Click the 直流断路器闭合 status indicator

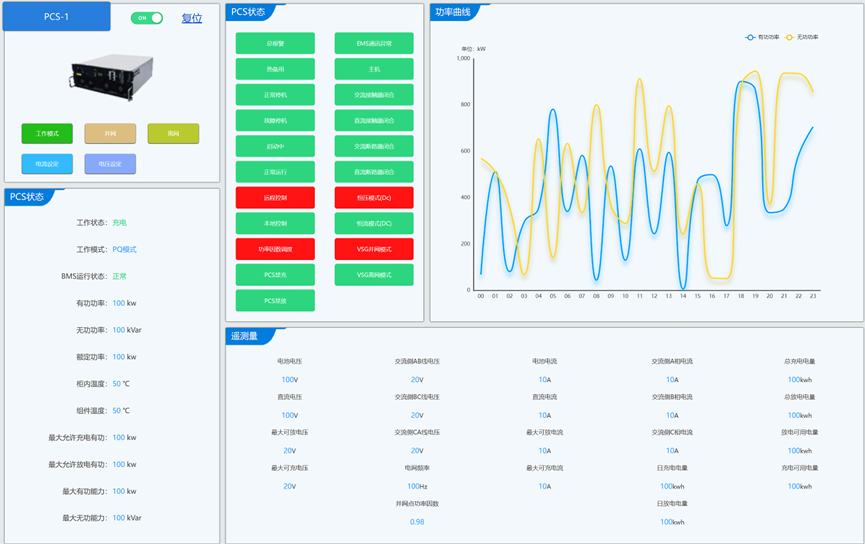[x=374, y=172]
